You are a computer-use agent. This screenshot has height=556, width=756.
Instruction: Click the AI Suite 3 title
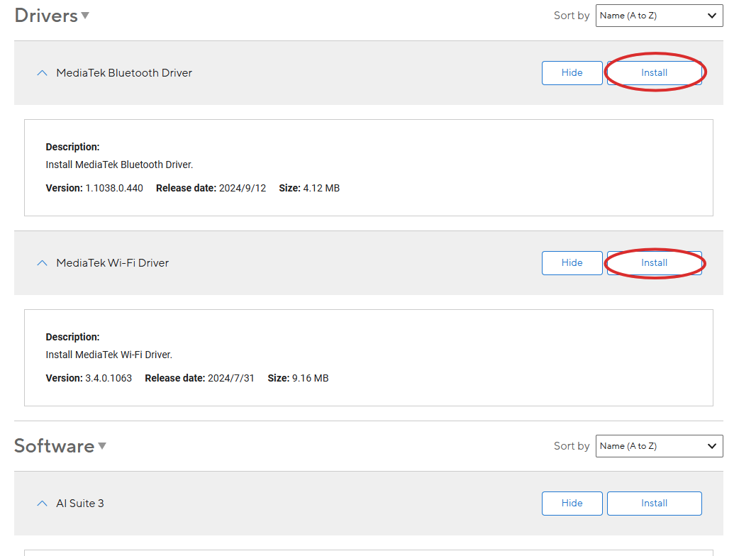[x=80, y=504]
